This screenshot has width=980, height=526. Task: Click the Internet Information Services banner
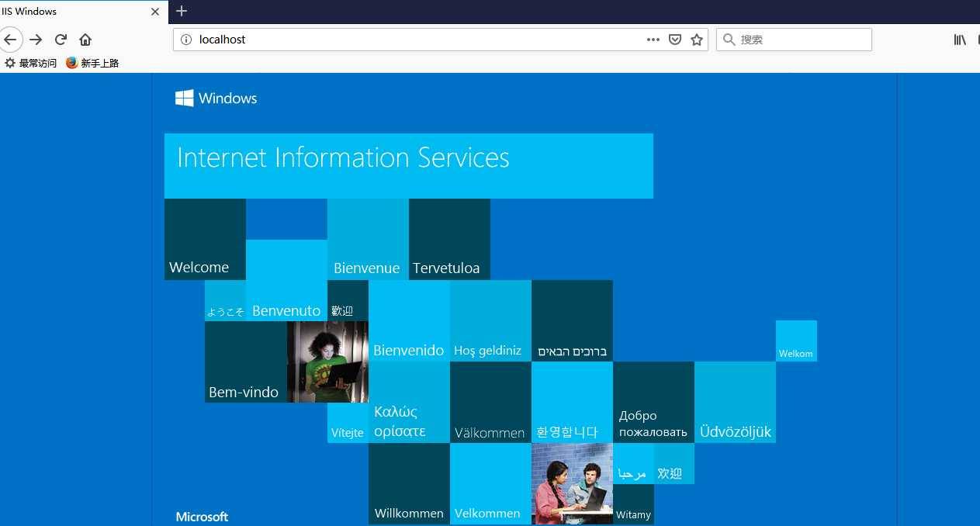(x=409, y=166)
